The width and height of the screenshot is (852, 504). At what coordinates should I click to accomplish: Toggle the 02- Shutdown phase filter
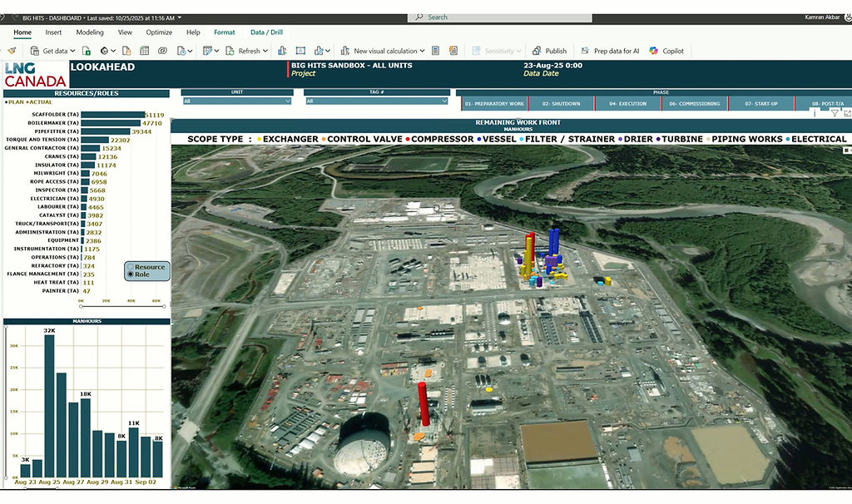tap(562, 103)
